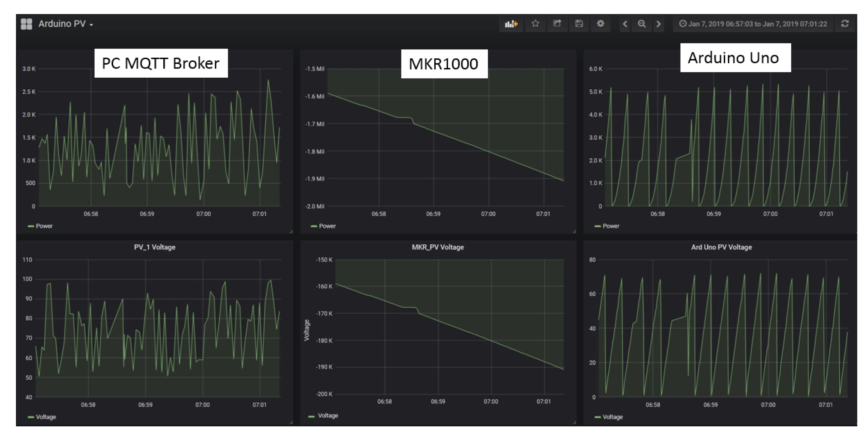Open color picker for PV_1 Voltage legend swatch

point(31,418)
